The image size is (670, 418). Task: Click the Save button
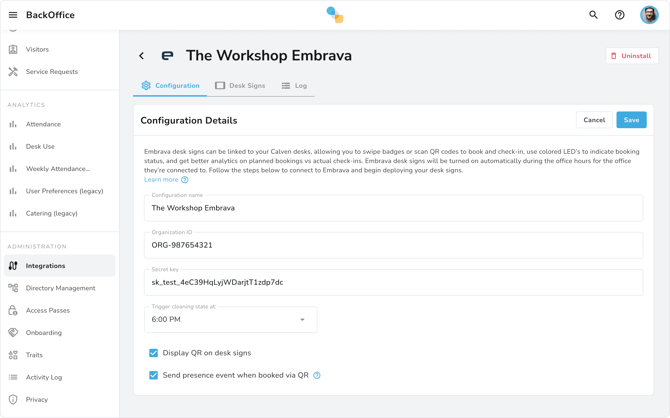[x=631, y=120]
